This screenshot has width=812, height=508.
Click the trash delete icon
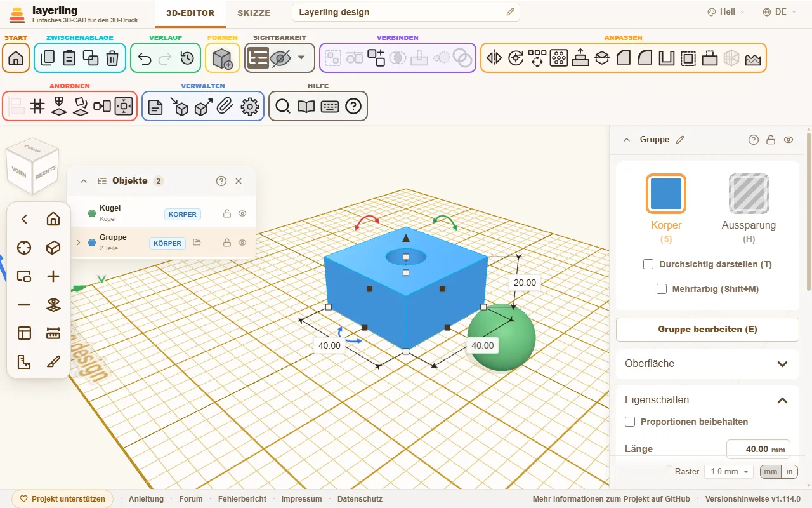point(112,58)
